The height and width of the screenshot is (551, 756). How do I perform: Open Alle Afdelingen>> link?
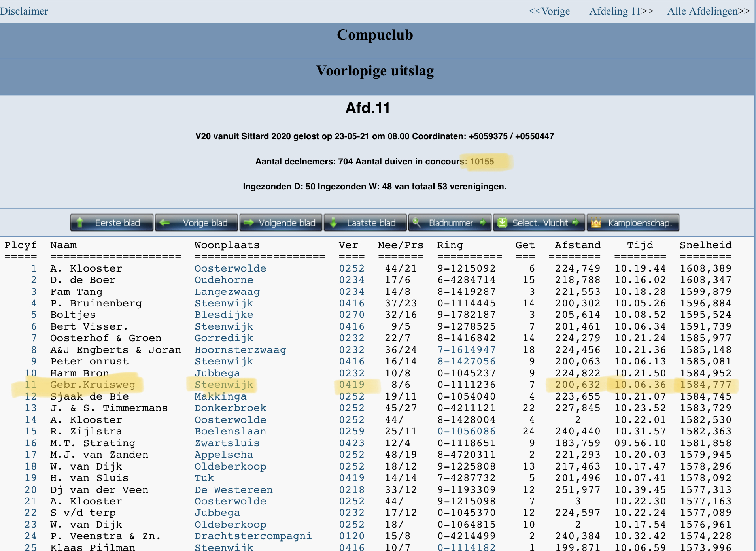(709, 11)
